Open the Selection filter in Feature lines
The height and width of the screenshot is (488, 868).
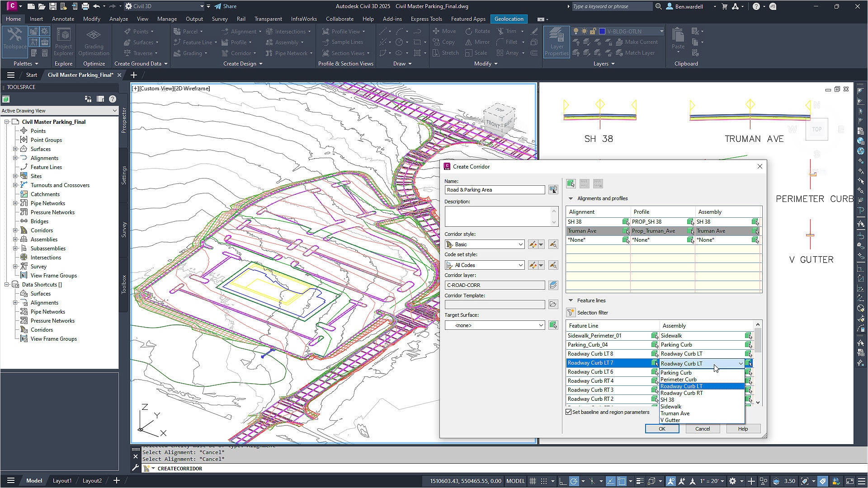point(571,312)
